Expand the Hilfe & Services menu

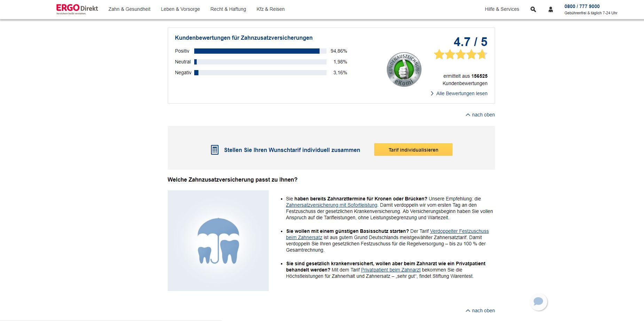click(502, 9)
